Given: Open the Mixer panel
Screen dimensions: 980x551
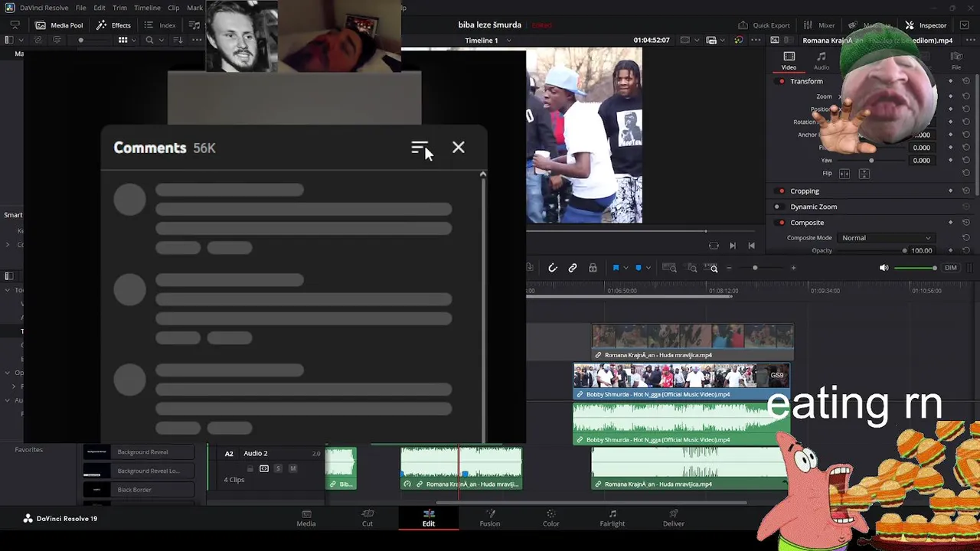Looking at the screenshot, I should tap(818, 25).
